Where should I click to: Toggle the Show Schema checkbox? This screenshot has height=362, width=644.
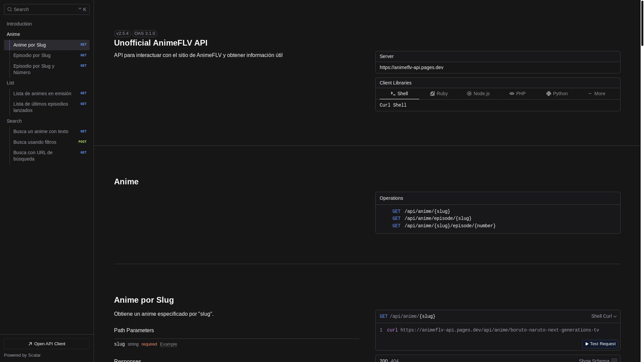click(x=614, y=360)
